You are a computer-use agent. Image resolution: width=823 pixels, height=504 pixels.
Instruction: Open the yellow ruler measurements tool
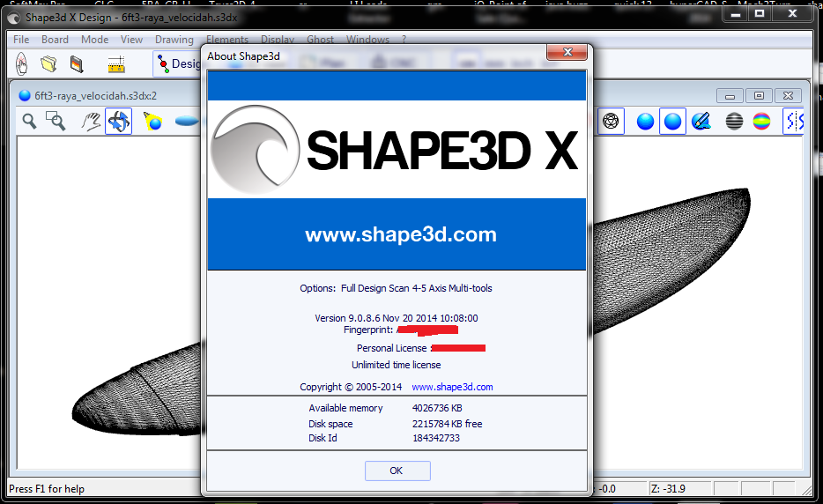pos(116,64)
